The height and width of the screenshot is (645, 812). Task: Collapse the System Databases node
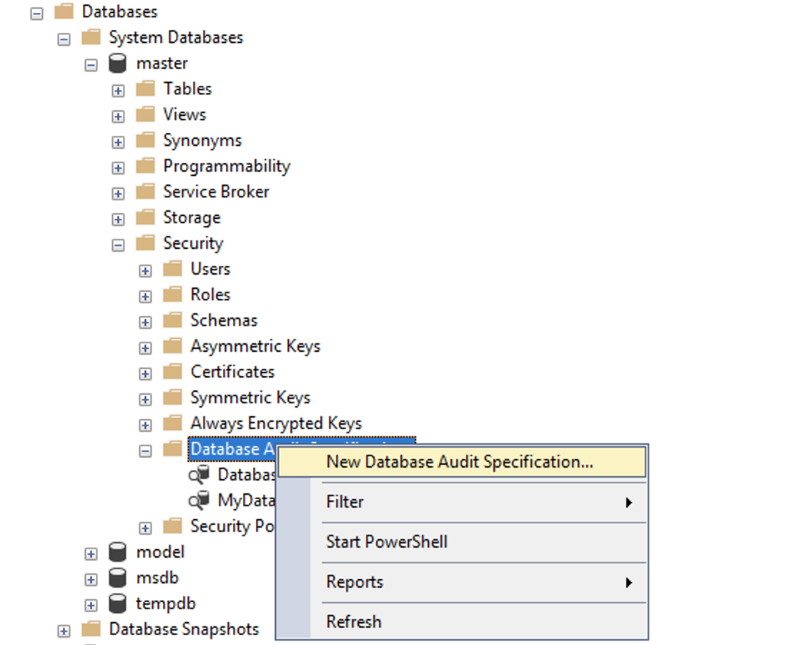63,37
